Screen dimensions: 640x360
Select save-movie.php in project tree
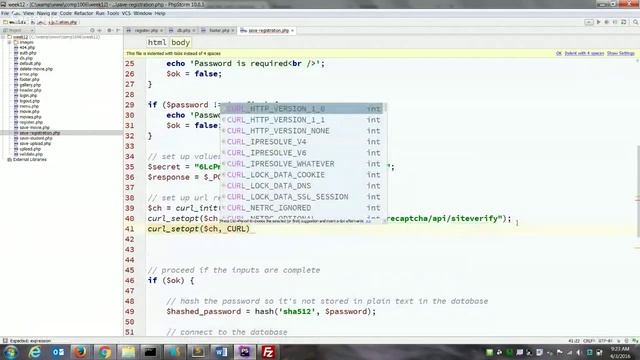34,127
